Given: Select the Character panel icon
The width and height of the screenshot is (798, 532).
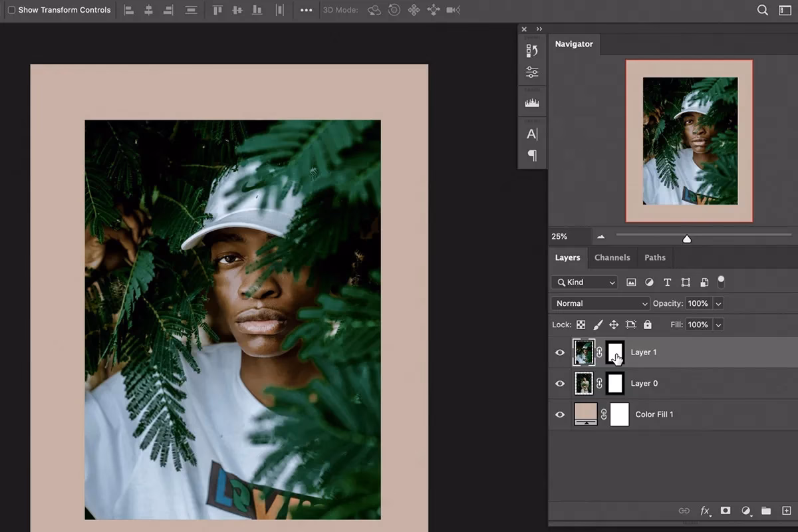Looking at the screenshot, I should 532,133.
